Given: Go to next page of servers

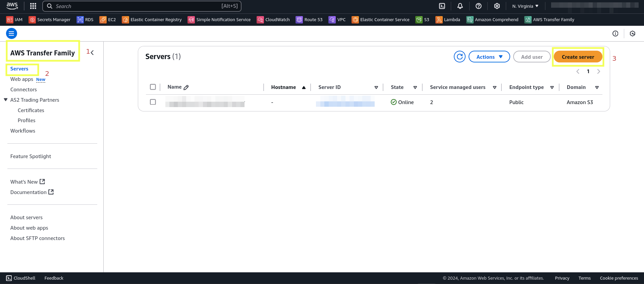Looking at the screenshot, I should (599, 72).
